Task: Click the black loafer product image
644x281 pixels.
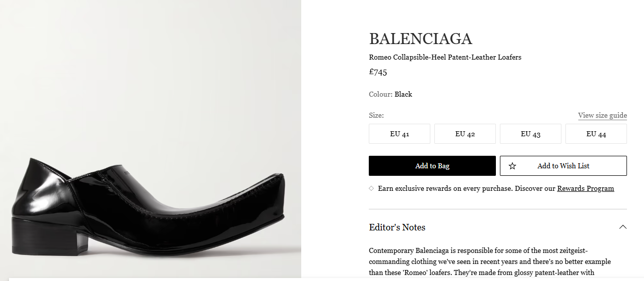Action: [x=151, y=139]
